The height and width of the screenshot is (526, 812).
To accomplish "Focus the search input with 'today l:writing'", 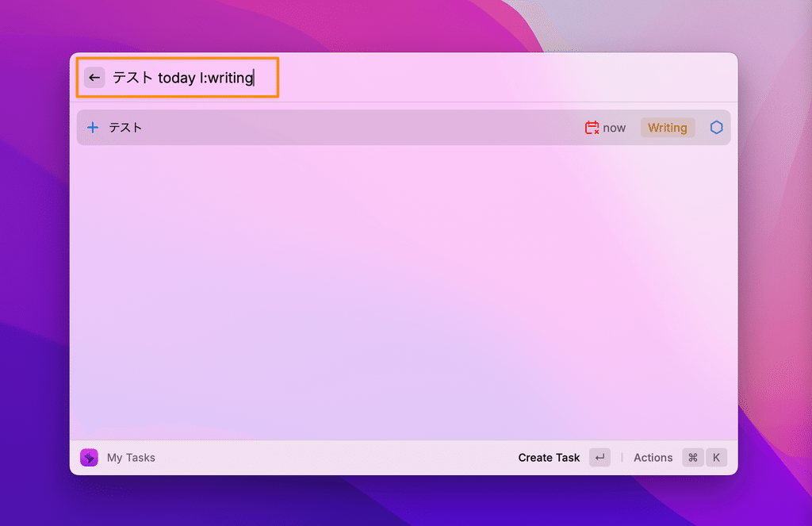I will pos(183,78).
